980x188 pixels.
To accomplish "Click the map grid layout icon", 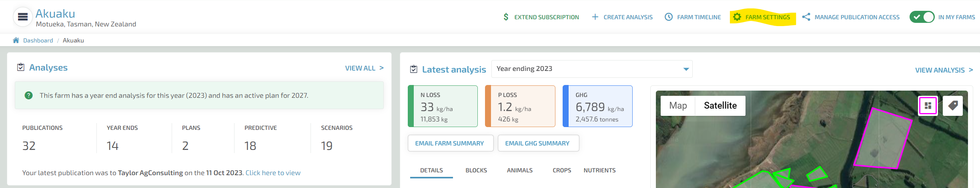I will click(928, 106).
